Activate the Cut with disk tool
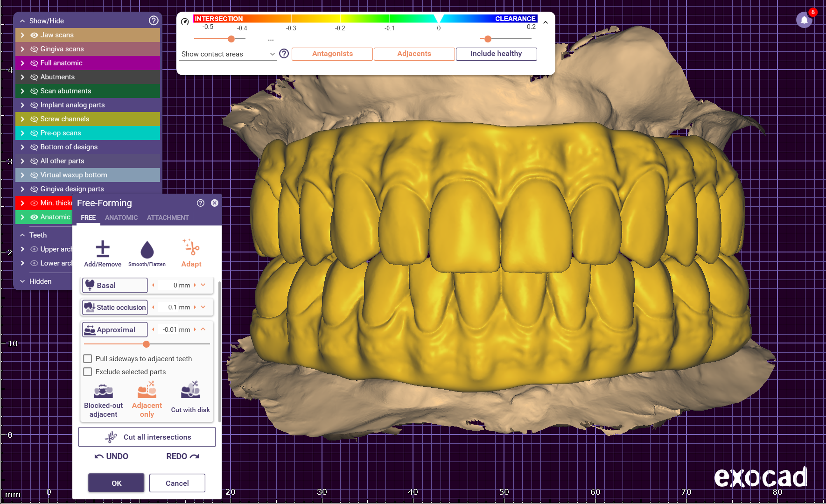The width and height of the screenshot is (826, 504). pos(190,391)
